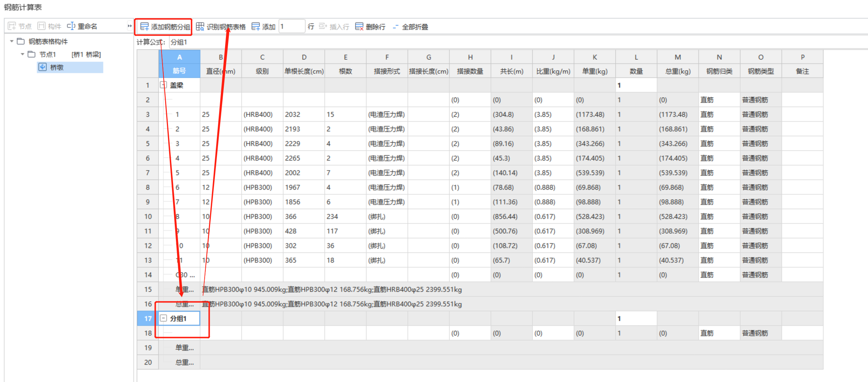Click cell with length 2193

coord(304,129)
